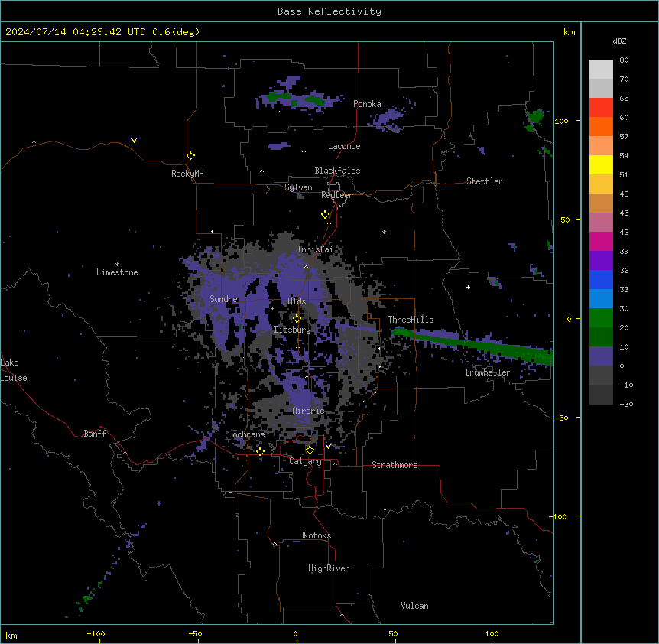Screen dimensions: 659x644
Task: Click the Vulcan label
Action: click(414, 606)
